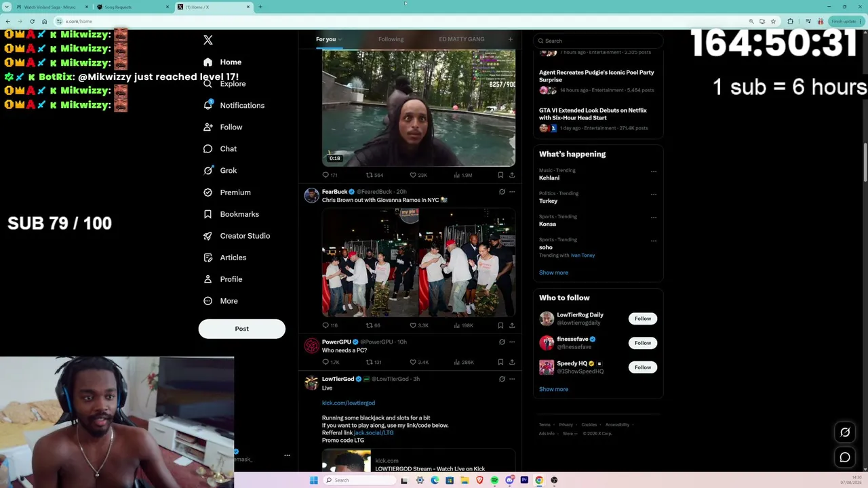Switch to the ED MATTY GANG tab
The image size is (868, 488).
coord(462,39)
